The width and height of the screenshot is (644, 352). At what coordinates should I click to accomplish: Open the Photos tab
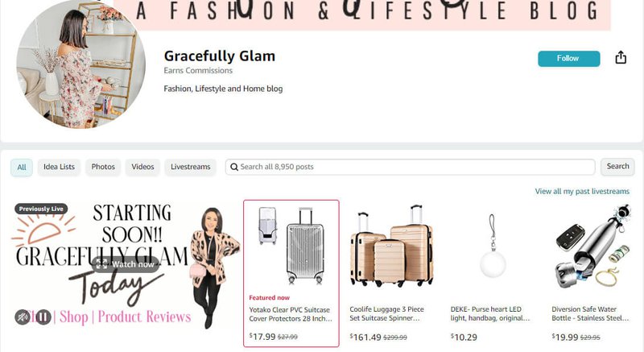click(103, 167)
